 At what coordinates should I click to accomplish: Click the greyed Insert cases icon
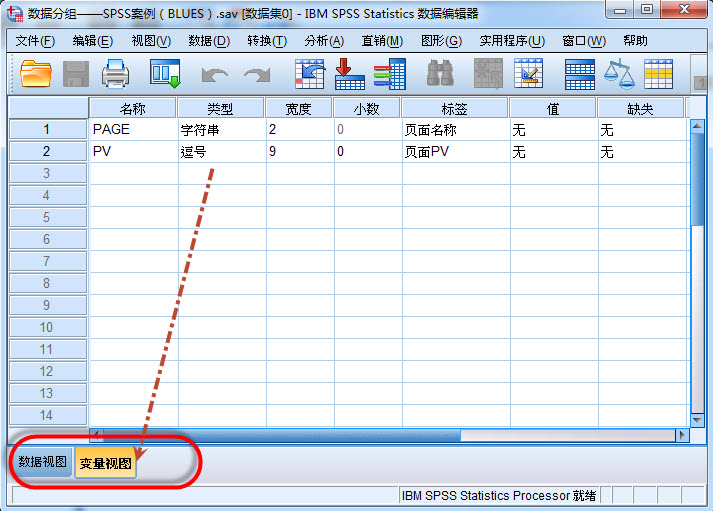[488, 74]
